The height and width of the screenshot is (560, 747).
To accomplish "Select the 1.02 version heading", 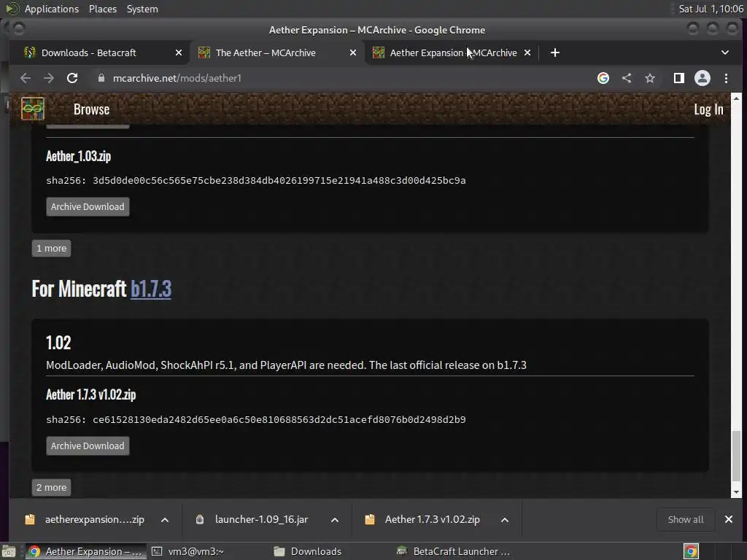I will click(x=58, y=343).
